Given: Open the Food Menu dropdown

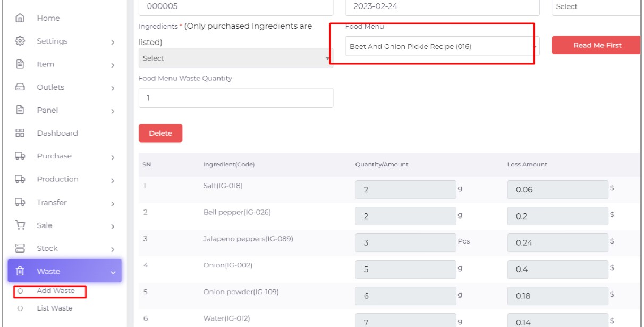Looking at the screenshot, I should 441,47.
